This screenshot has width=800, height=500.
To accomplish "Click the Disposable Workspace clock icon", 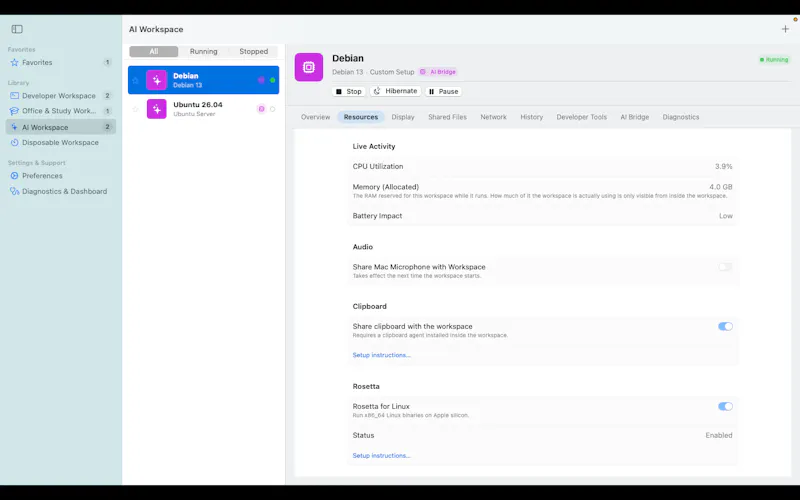I will point(14,142).
